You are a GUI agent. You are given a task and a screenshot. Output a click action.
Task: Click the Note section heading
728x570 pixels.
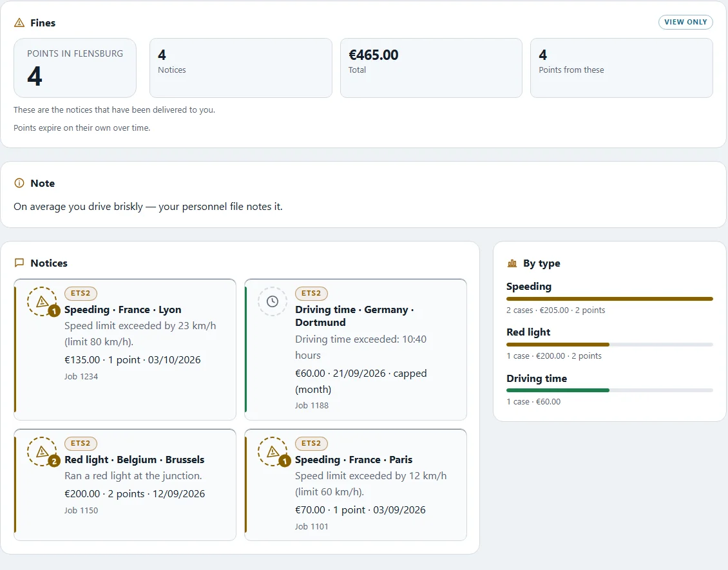pos(43,184)
